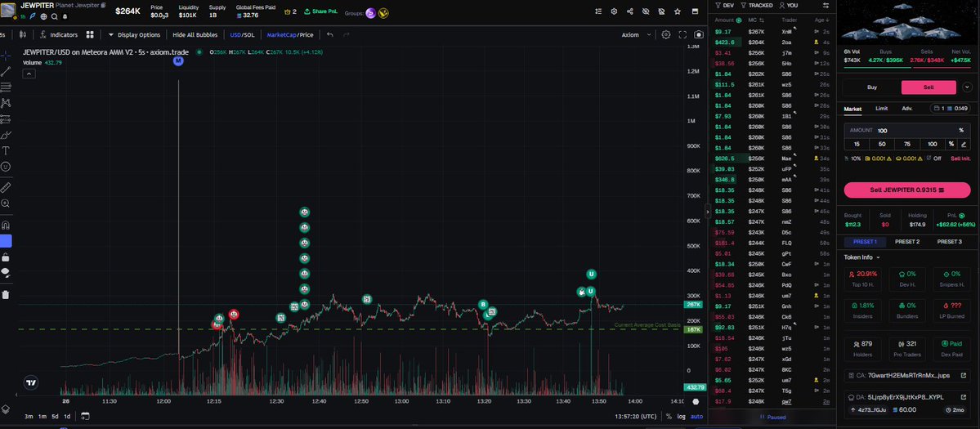Switch to Limit order type

(x=881, y=109)
